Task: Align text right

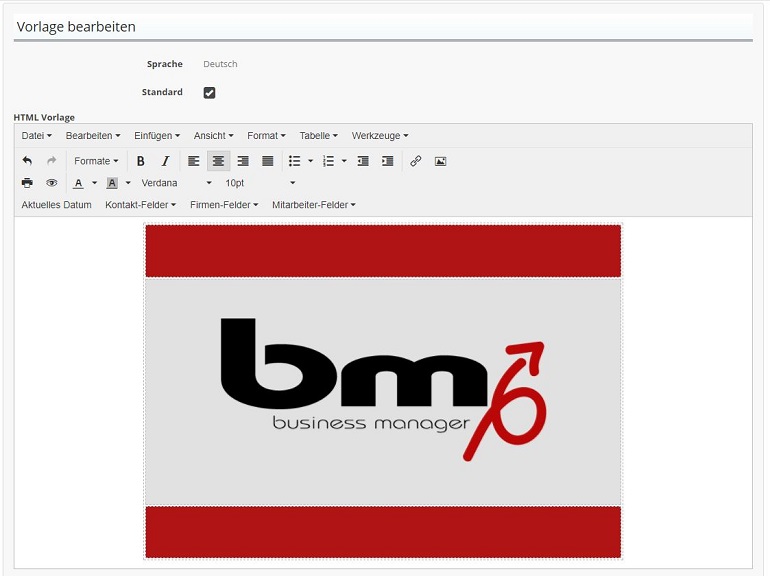Action: pyautogui.click(x=243, y=161)
